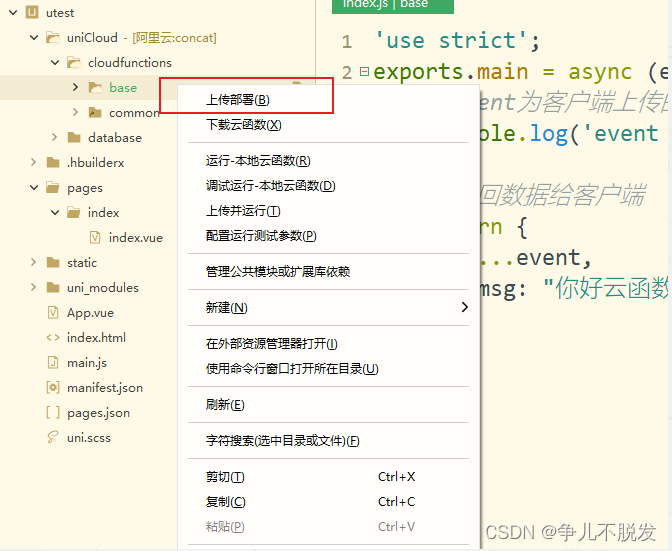Click the main.js file icon
This screenshot has width=672, height=551.
[x=53, y=362]
